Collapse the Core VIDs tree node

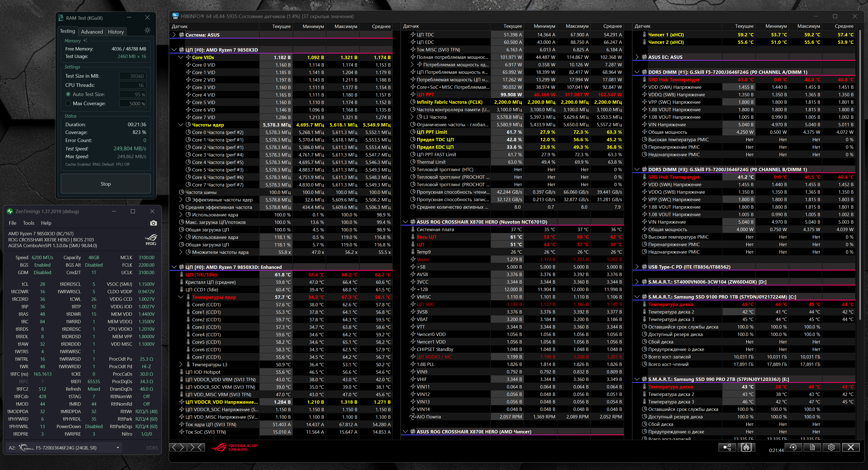[180, 57]
